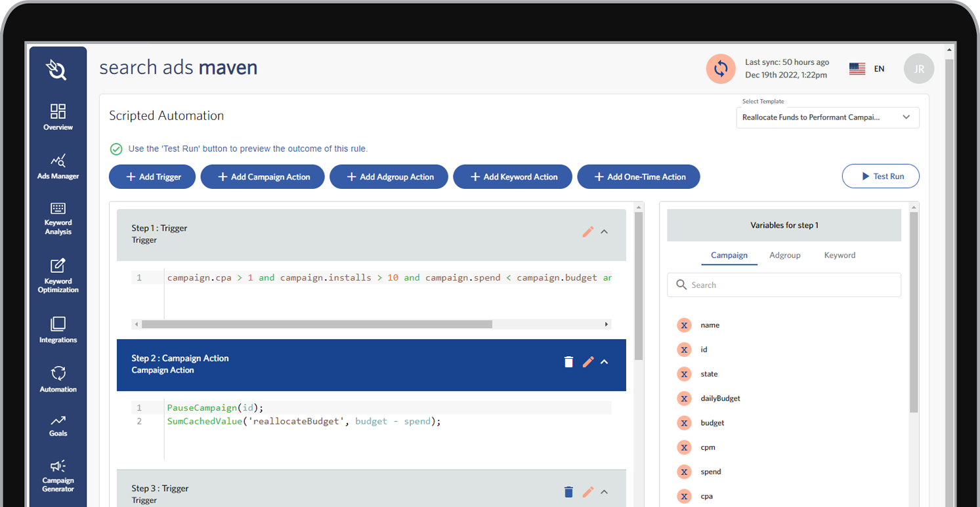The height and width of the screenshot is (507, 980).
Task: Open Campaign Generator in sidebar
Action: click(58, 476)
